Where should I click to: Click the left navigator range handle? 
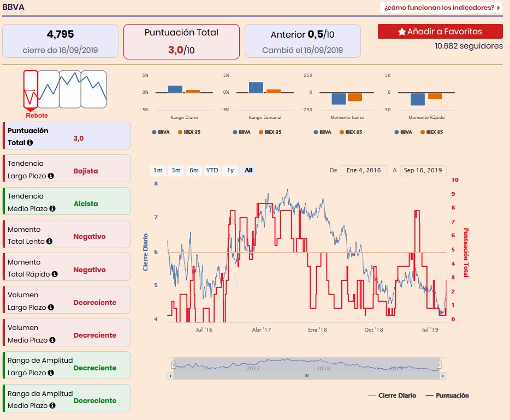point(174,365)
